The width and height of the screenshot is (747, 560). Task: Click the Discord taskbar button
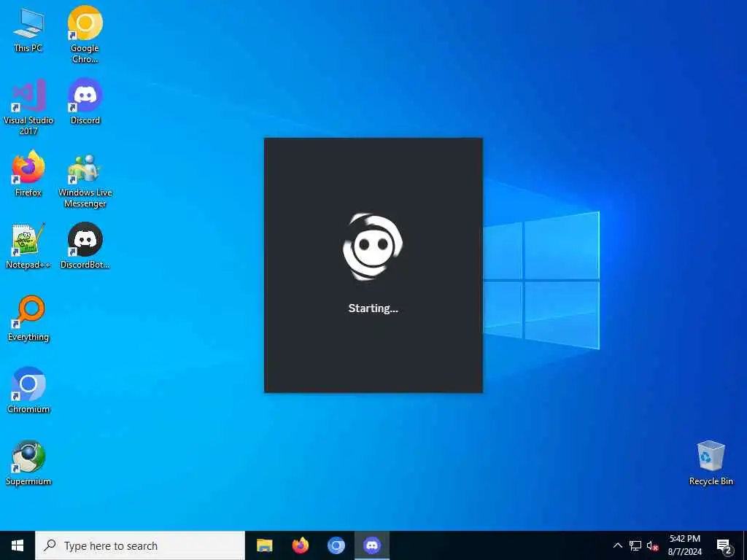(x=372, y=545)
